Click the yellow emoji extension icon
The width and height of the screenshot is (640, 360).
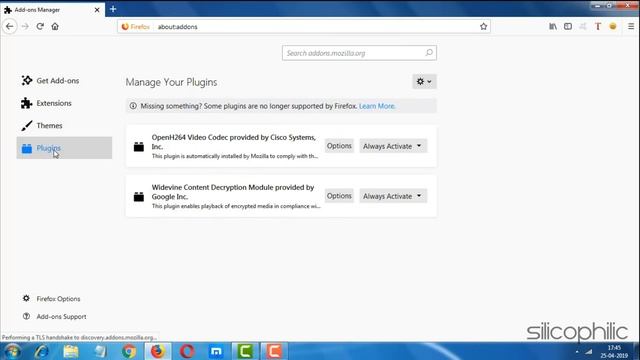point(613,27)
